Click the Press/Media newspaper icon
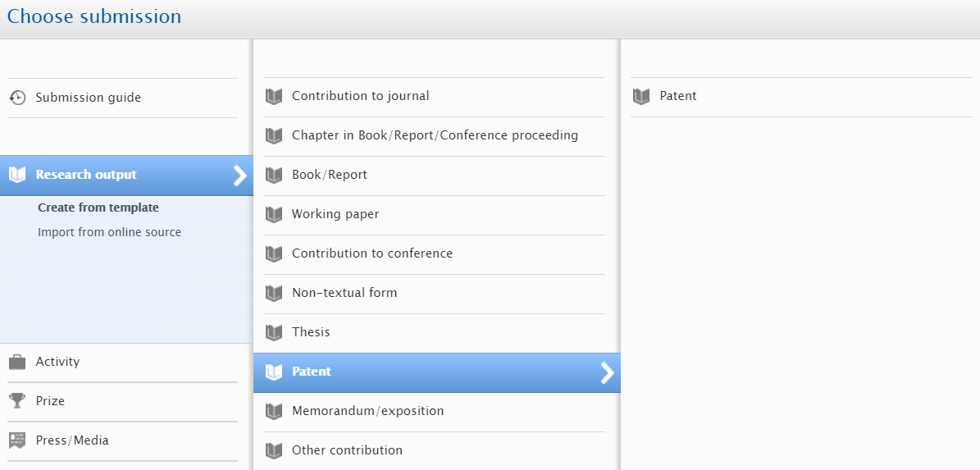The height and width of the screenshot is (470, 980). tap(17, 440)
